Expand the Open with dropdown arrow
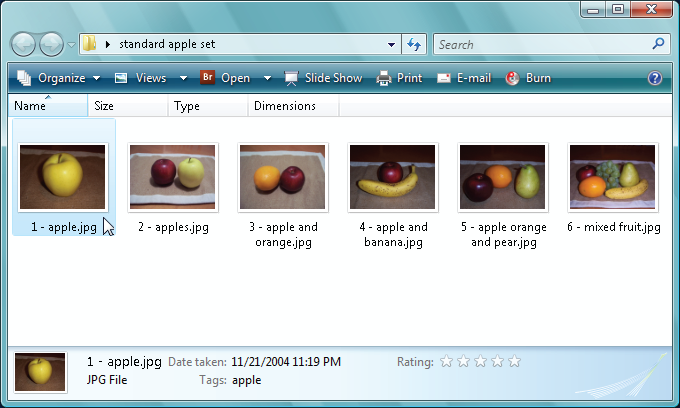 pos(267,78)
